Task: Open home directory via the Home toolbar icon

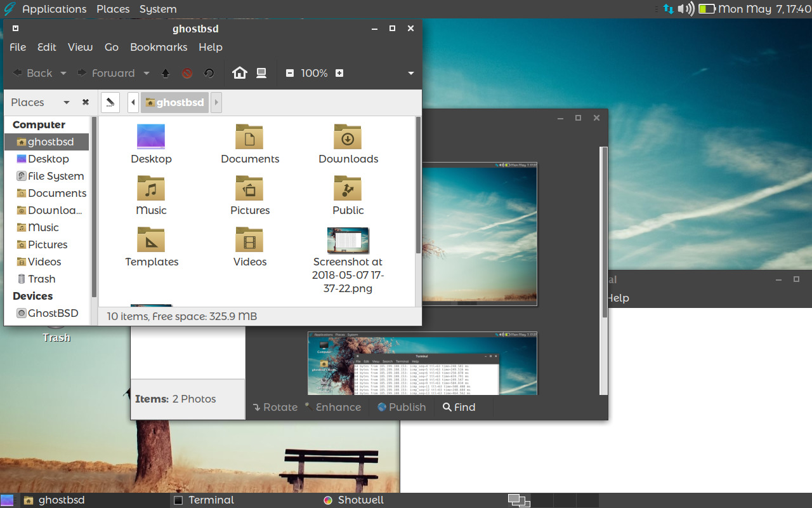Action: (x=239, y=73)
